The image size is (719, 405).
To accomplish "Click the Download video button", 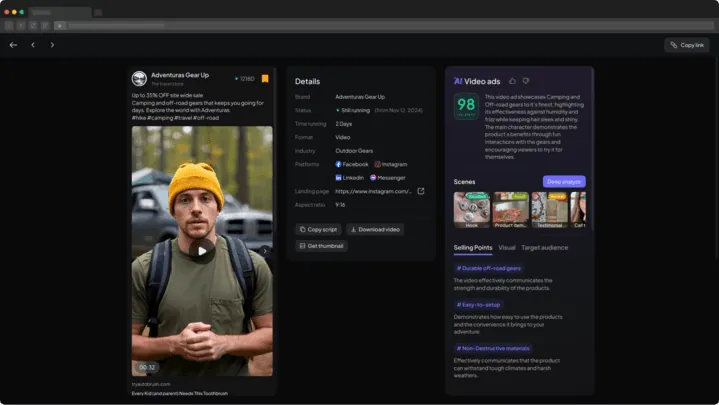I will point(375,229).
